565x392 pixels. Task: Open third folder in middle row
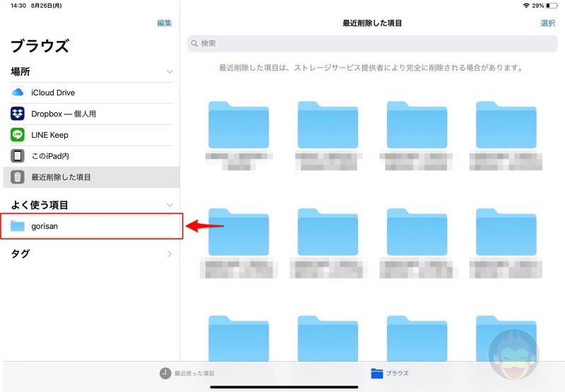click(417, 232)
